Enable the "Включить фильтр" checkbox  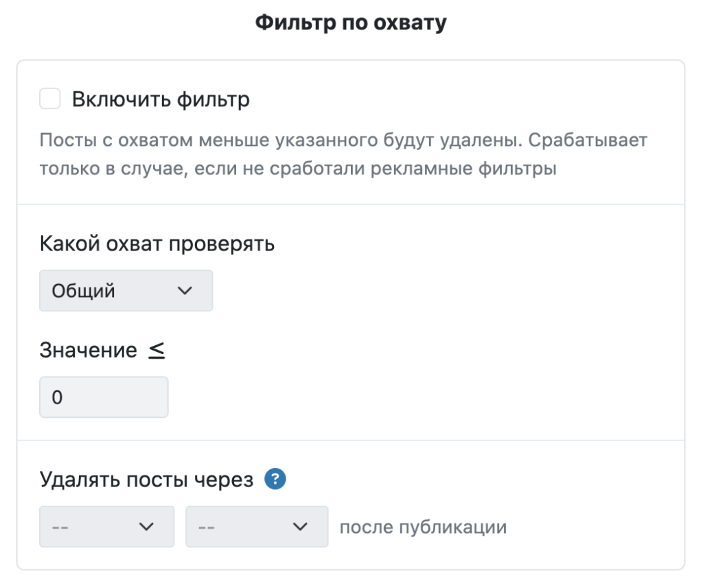[50, 99]
